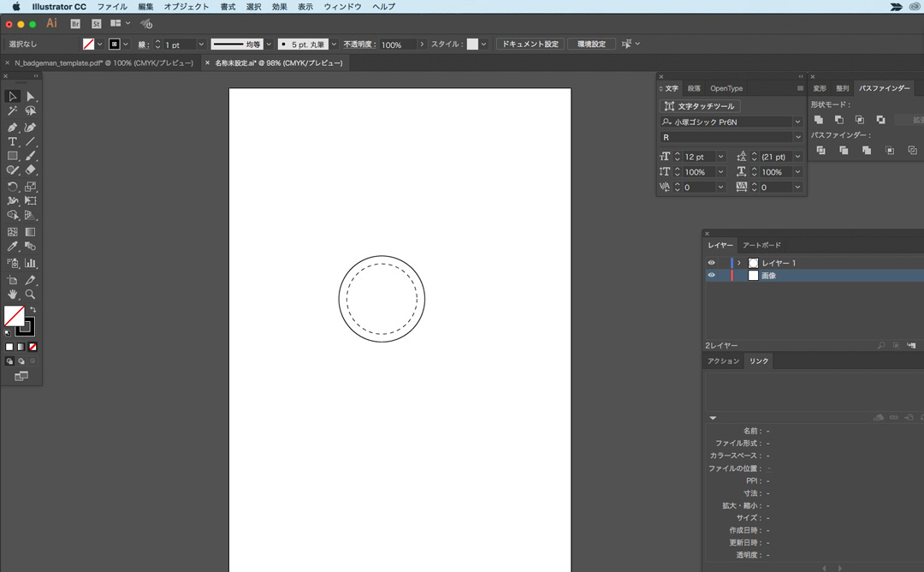This screenshot has height=572, width=924.
Task: Pick the Type tool in toolbar
Action: coord(12,141)
